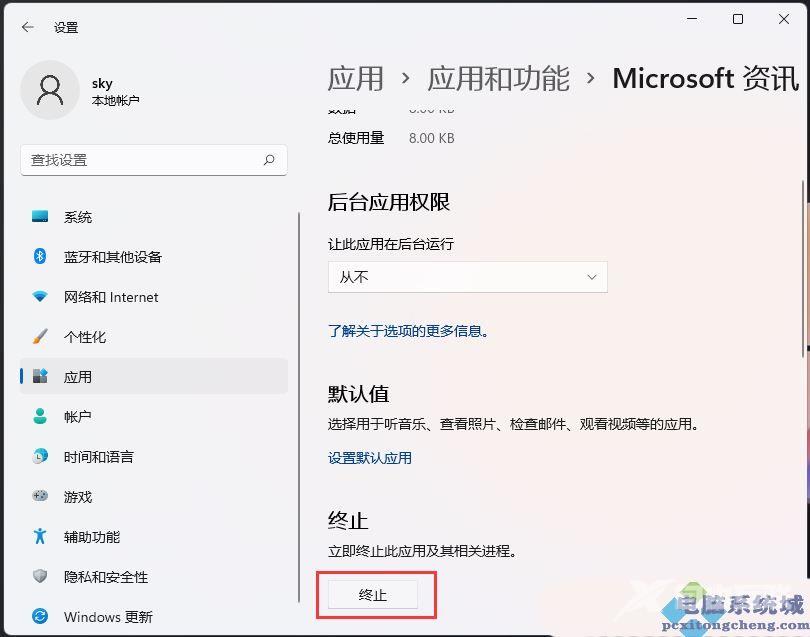Click 应用和功能 breadcrumb
Image resolution: width=810 pixels, height=637 pixels.
pos(499,79)
